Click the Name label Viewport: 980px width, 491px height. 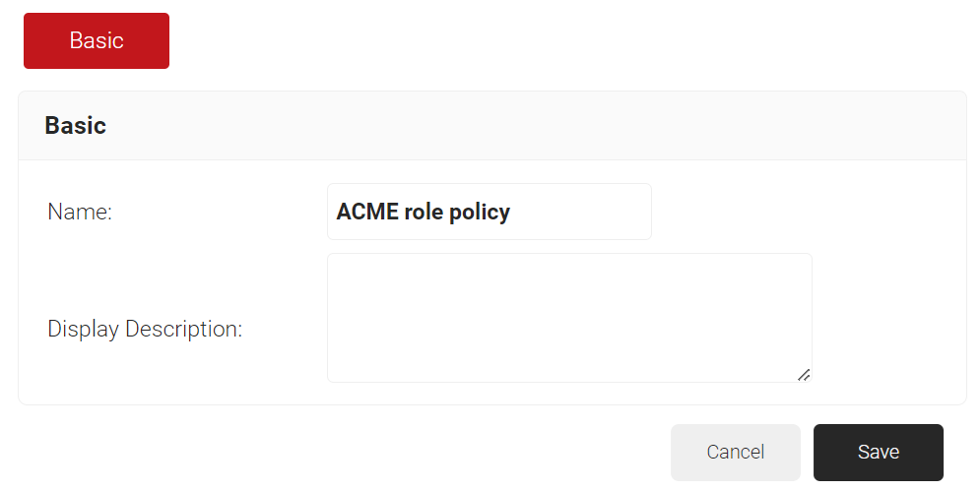[80, 212]
